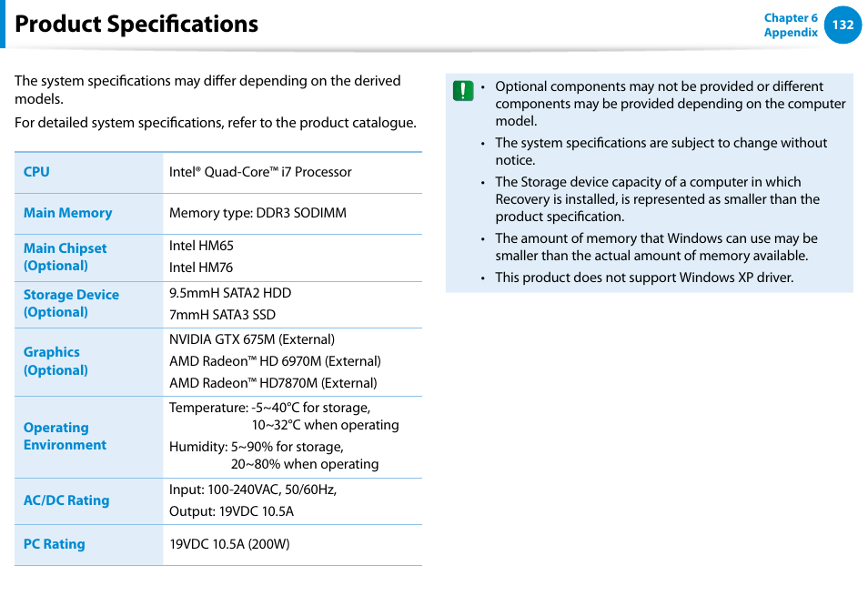Click the 'Storage device capacity' Recovery note

[657, 199]
